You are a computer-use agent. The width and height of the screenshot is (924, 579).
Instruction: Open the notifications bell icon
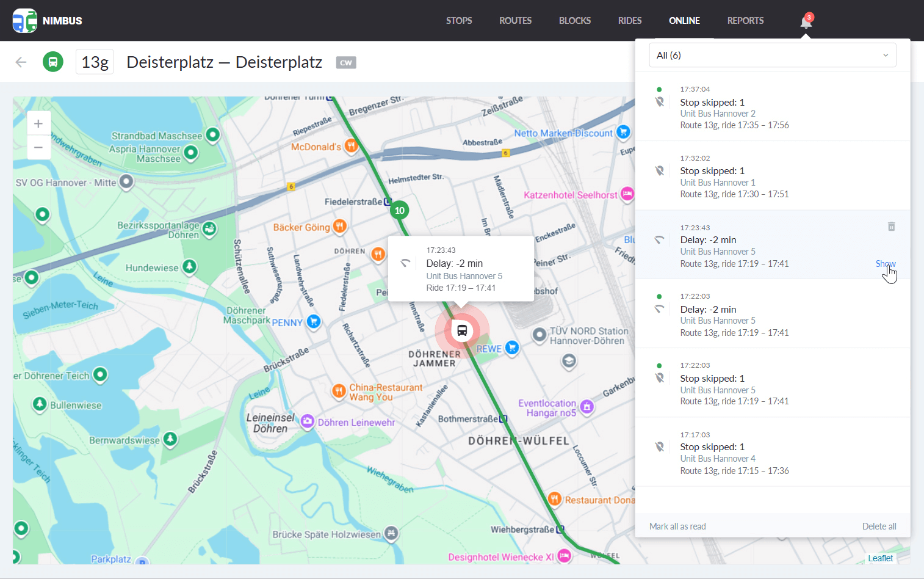(x=806, y=20)
